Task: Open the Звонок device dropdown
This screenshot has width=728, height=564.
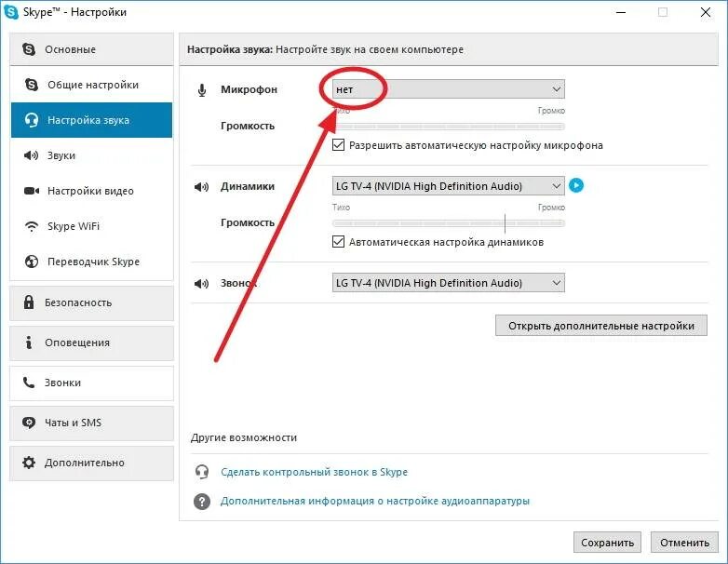Action: click(449, 283)
